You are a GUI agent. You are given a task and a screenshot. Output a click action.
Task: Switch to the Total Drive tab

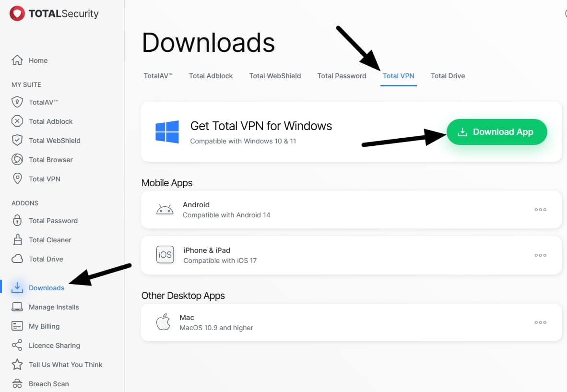pos(448,76)
